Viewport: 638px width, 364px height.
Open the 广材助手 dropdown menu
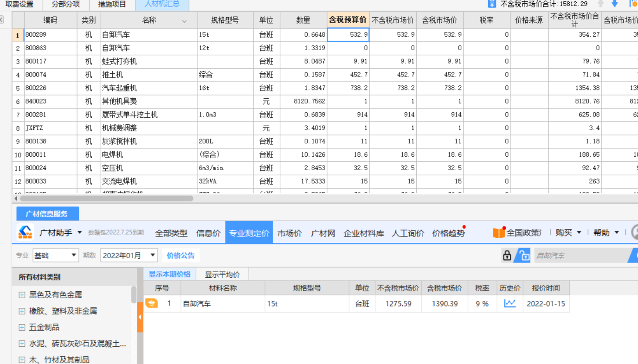point(79,233)
